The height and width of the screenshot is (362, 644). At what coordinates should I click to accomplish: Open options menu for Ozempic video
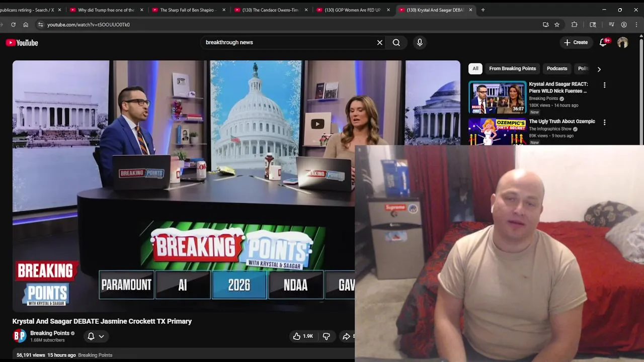(604, 122)
